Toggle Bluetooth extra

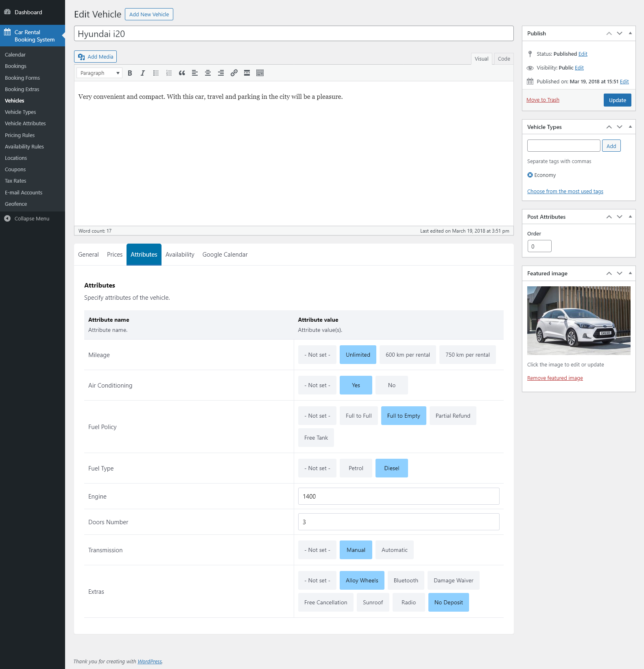click(x=406, y=580)
